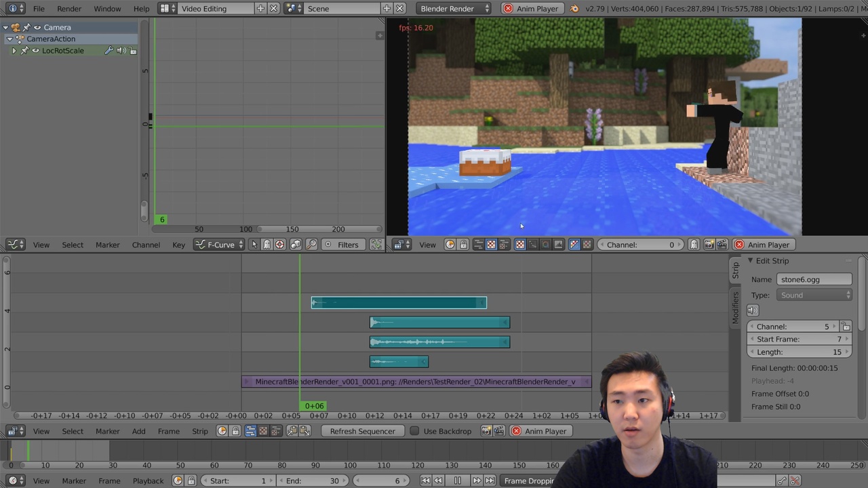The width and height of the screenshot is (868, 488).
Task: Toggle eye visibility of LocRotScale channel
Action: click(x=35, y=51)
